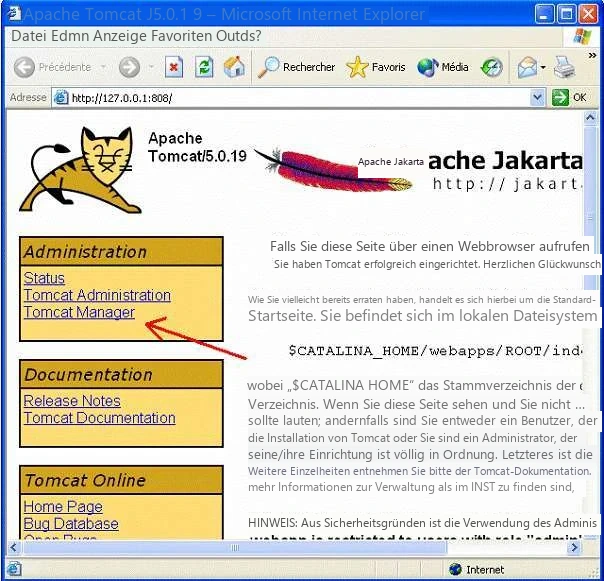Click the horizontal scrollbar thumb
The image size is (604, 581).
click(235, 547)
